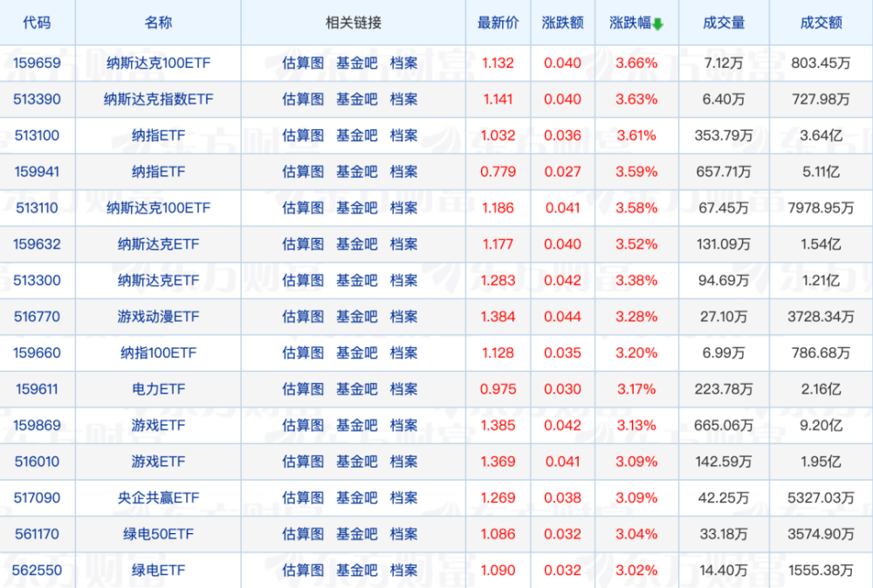The image size is (873, 588).
Task: Open 纳斯达克100ETF name in 513110 row
Action: [158, 208]
